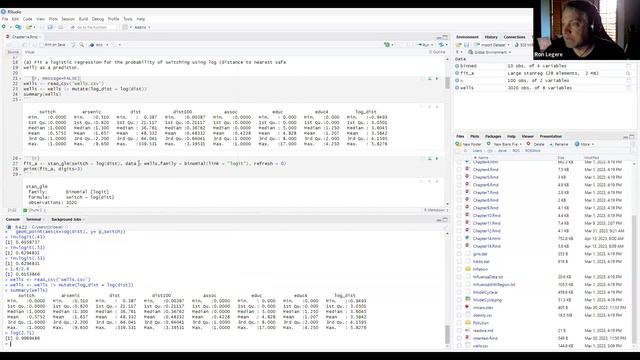
Task: Click the Rename button in Files pane
Action: (559, 144)
